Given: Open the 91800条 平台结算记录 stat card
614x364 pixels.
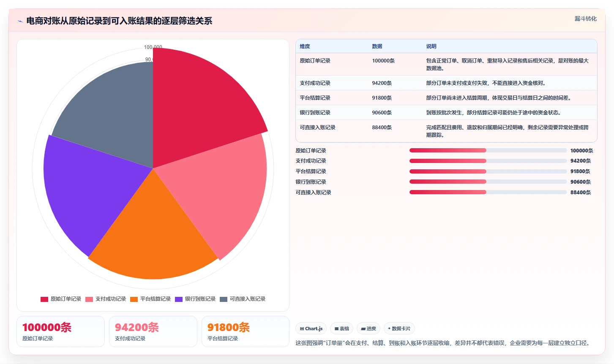Looking at the screenshot, I should [246, 331].
